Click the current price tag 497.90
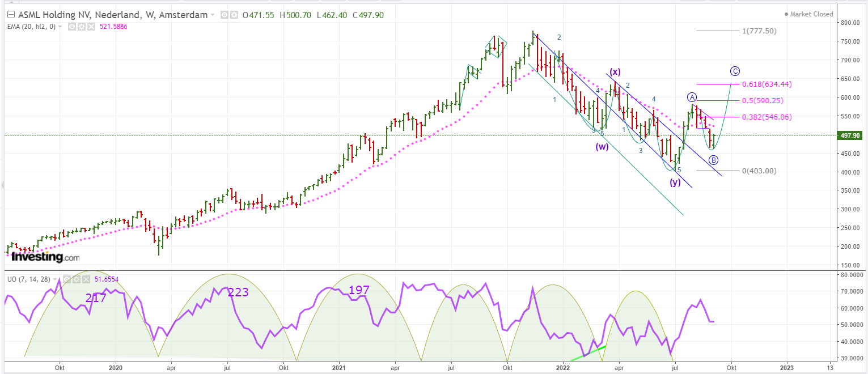The width and height of the screenshot is (868, 374). click(849, 135)
